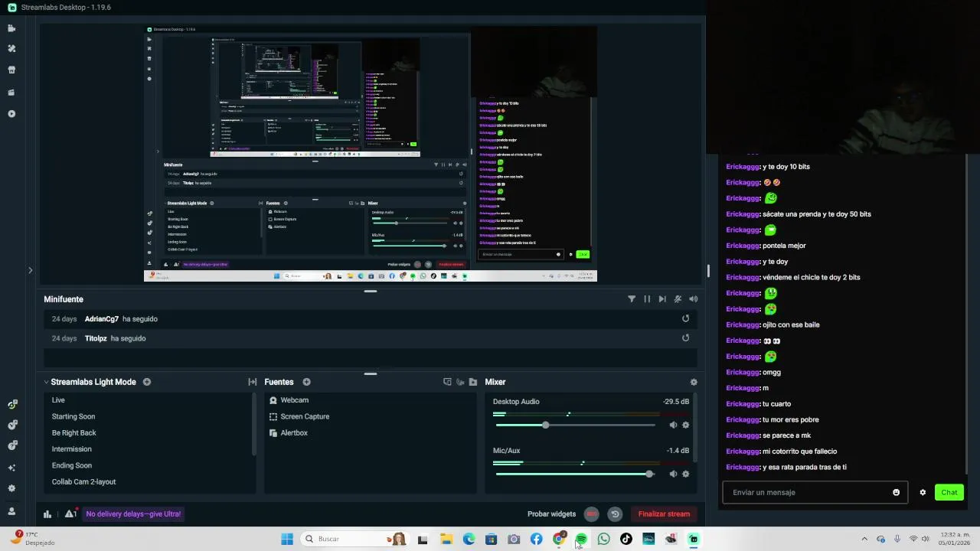Open the Windows Start button
Viewport: 980px width, 551px height.
click(287, 539)
